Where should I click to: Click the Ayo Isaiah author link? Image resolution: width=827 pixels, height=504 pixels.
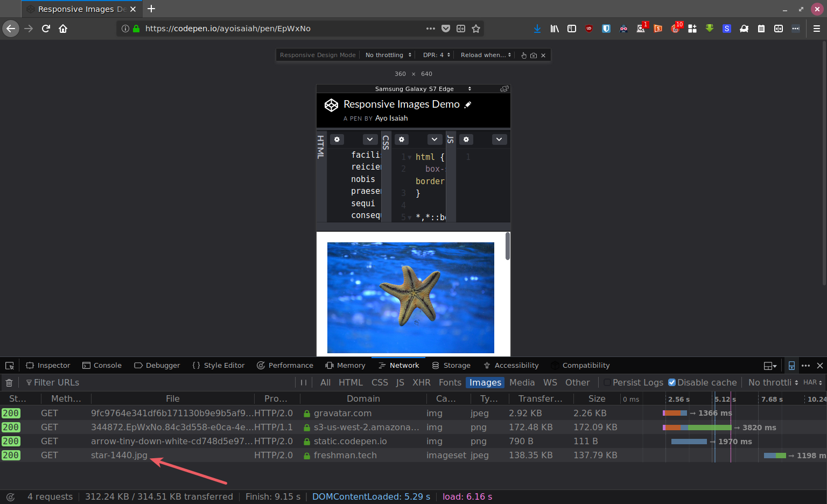click(391, 118)
